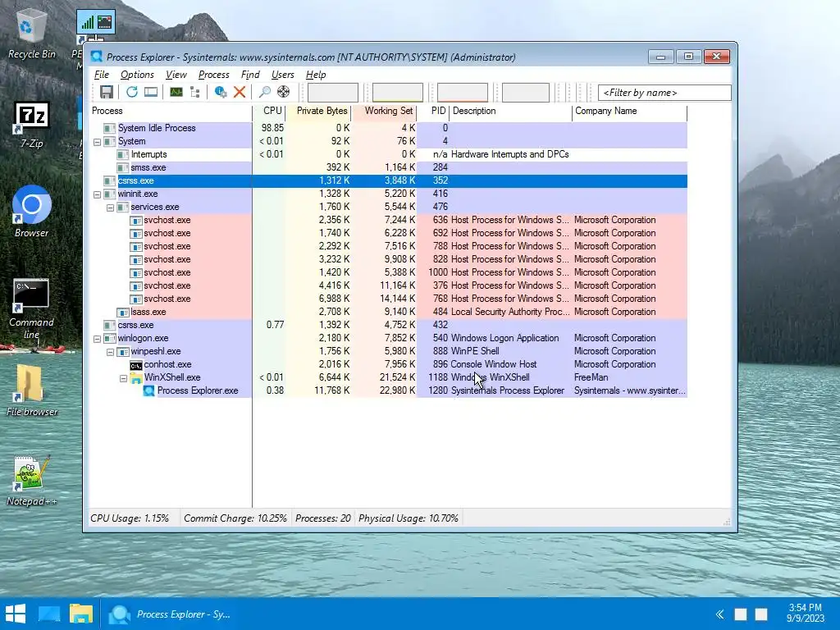Select csrss.exe with PID 432
840x630 pixels.
pos(388,325)
